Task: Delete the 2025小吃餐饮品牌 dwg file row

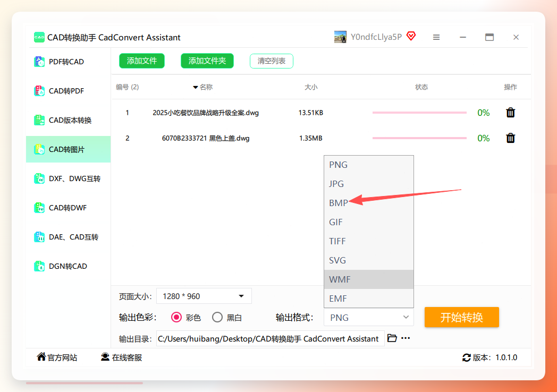Action: pyautogui.click(x=510, y=113)
